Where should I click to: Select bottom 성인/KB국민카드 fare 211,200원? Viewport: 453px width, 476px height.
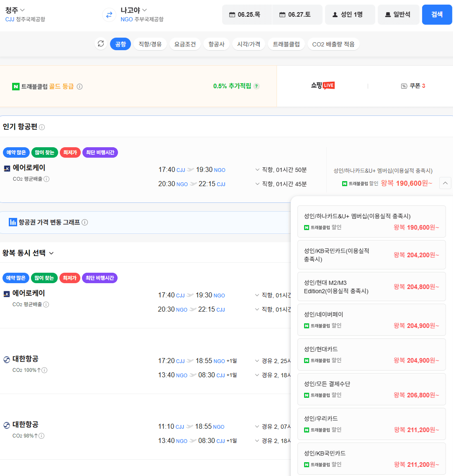pos(371,459)
